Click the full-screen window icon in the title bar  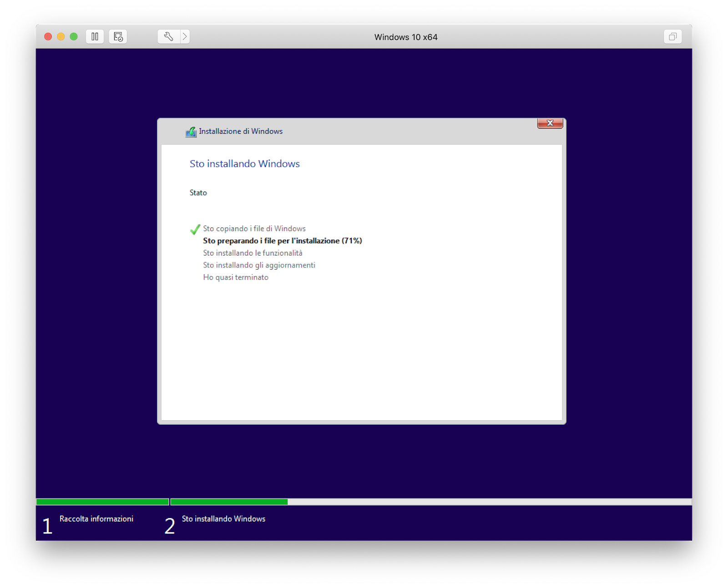[x=672, y=36]
